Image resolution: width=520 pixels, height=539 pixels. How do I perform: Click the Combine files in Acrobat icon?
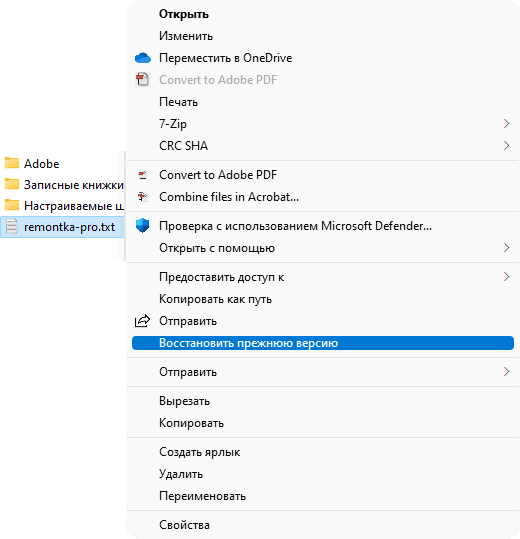pos(143,197)
